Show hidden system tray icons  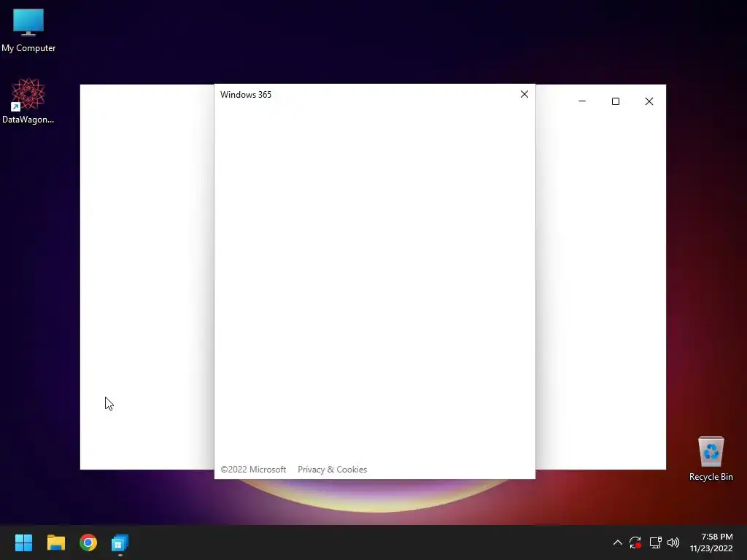tap(617, 542)
